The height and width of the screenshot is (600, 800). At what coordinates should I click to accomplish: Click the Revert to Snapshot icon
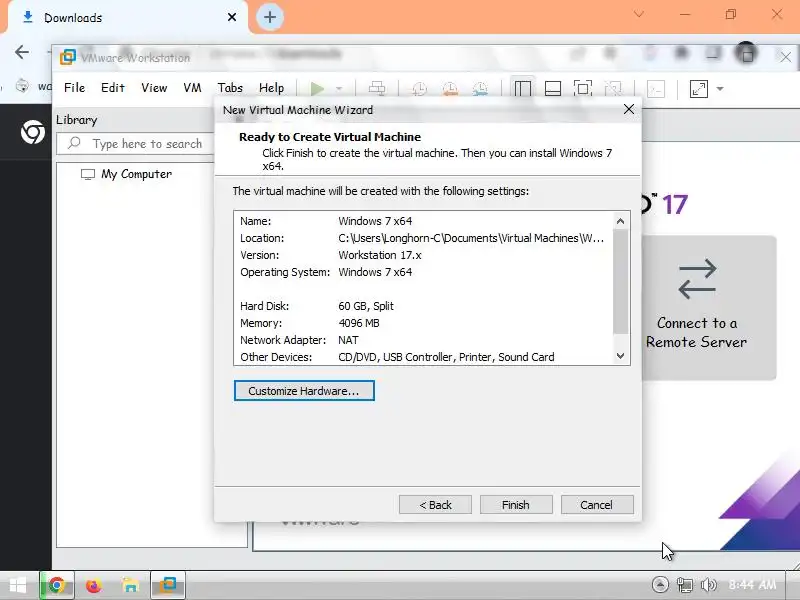[449, 89]
